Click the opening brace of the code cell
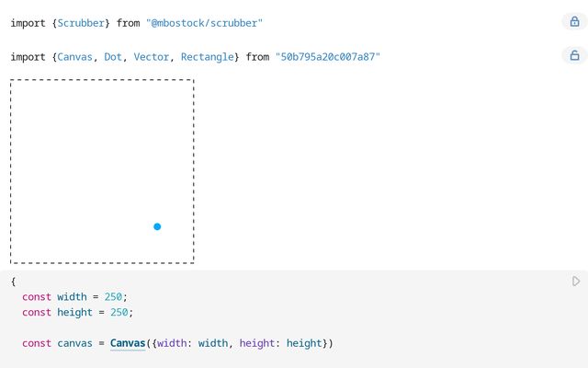 tap(13, 281)
